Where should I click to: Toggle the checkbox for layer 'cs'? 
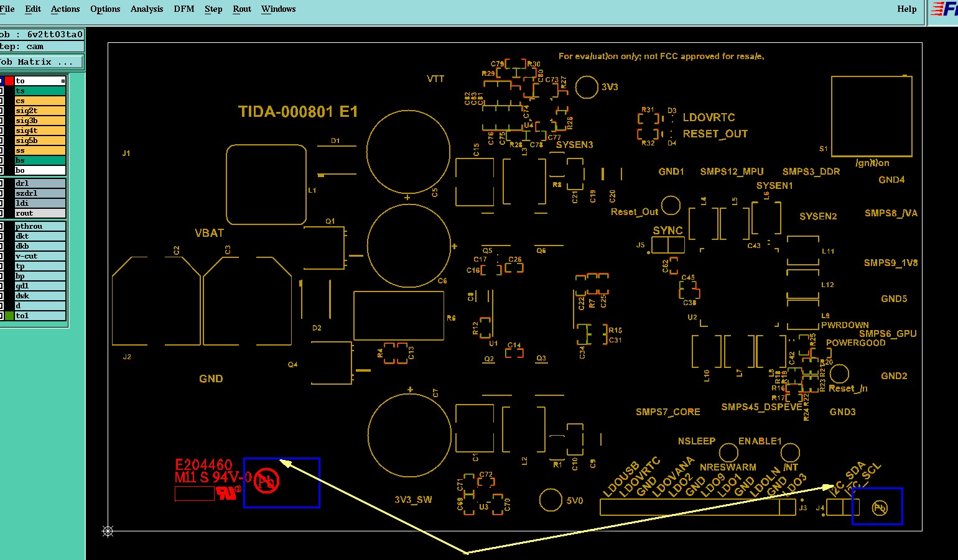2,101
